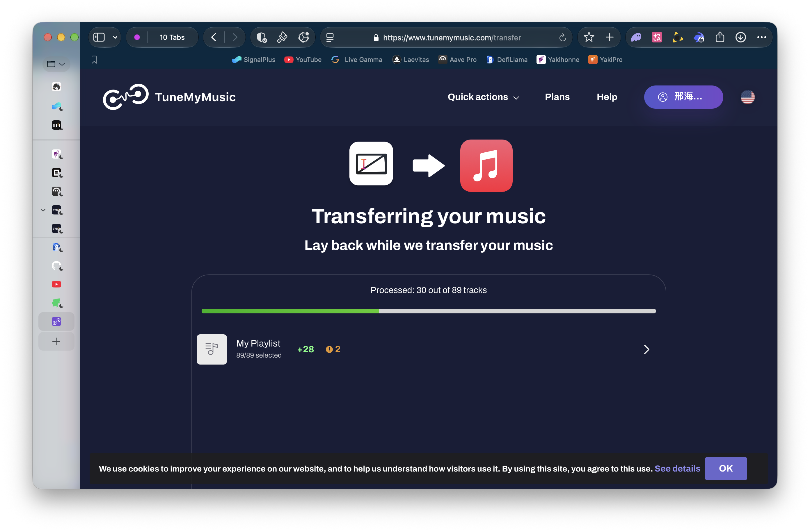Open the yellow and black extension icon

tap(677, 38)
